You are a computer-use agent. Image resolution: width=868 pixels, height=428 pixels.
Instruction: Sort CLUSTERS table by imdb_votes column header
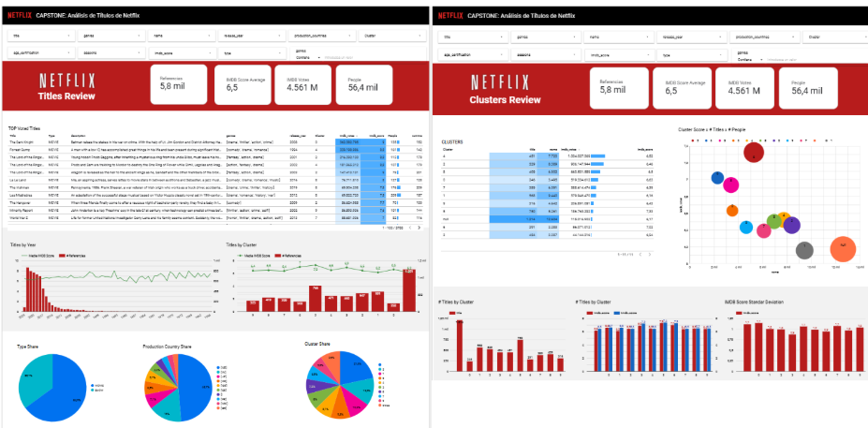[569, 150]
